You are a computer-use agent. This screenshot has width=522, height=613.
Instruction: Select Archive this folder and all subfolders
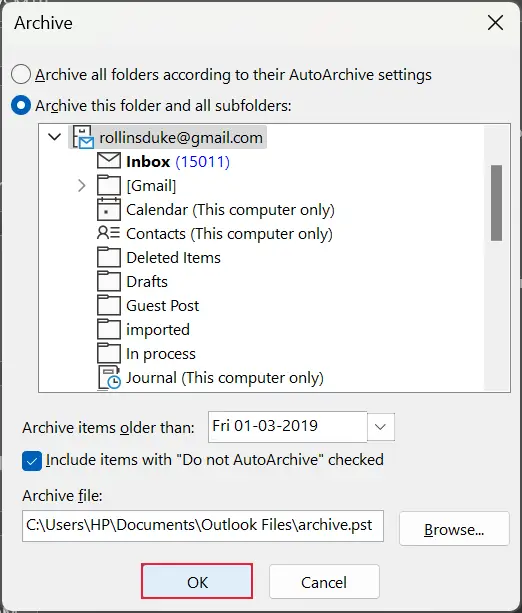[x=21, y=106]
